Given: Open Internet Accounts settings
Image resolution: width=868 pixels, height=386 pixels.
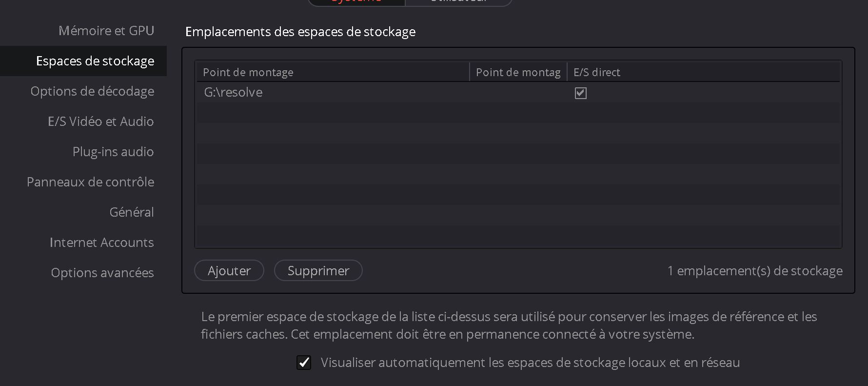Looking at the screenshot, I should pos(102,243).
